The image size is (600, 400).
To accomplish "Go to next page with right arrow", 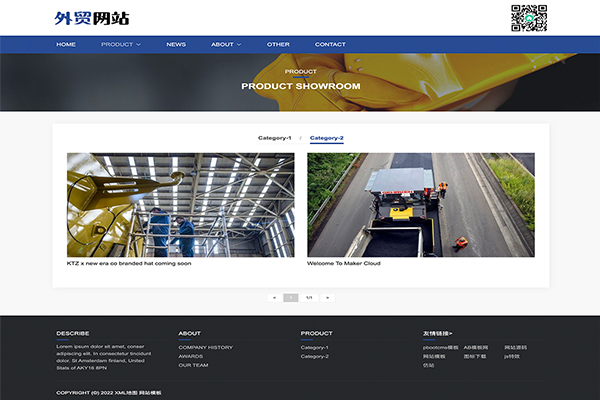I will pyautogui.click(x=327, y=297).
